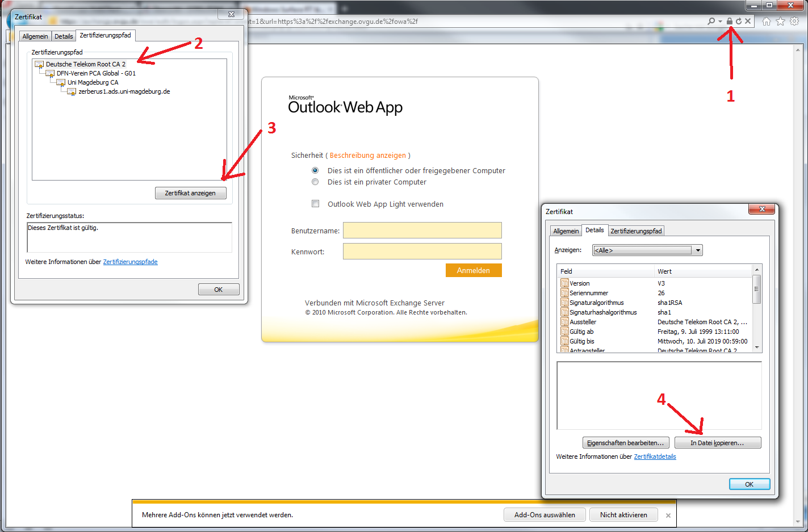Click scroll up arrow in details list
Screen dimensions: 808x532
point(756,269)
